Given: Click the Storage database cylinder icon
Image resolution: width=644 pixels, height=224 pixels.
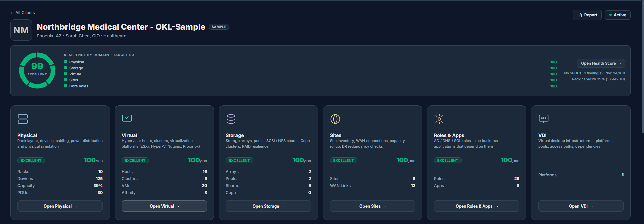Looking at the screenshot, I should coord(231,119).
